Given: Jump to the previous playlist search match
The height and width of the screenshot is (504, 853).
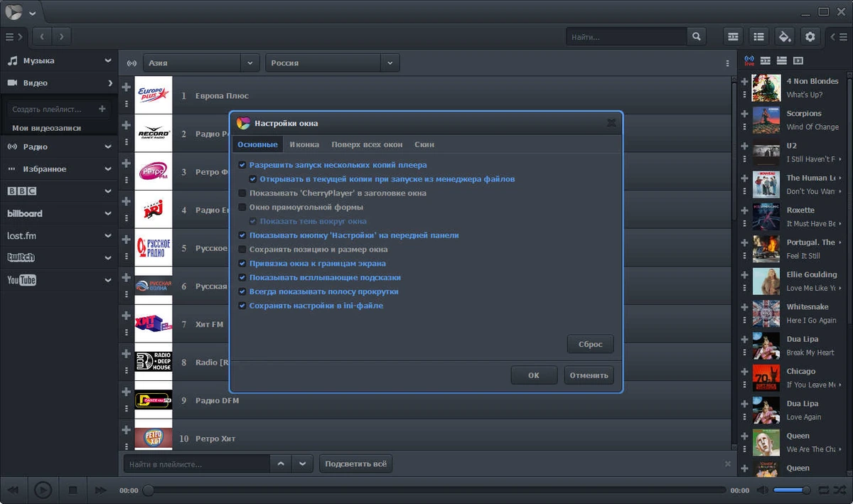Looking at the screenshot, I should pos(281,464).
